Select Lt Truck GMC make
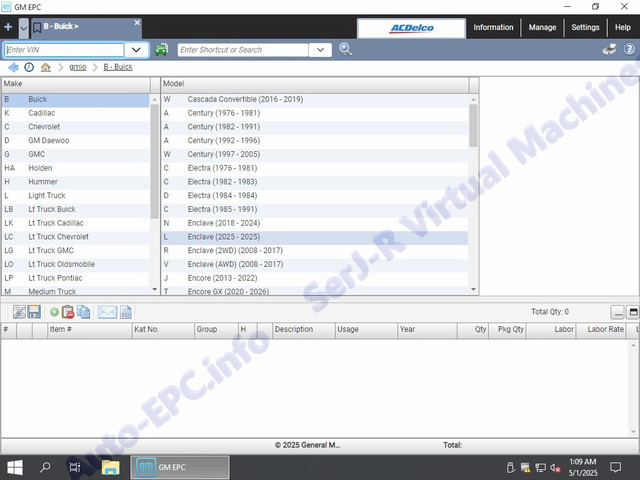Viewport: 640px width, 480px height. [76, 251]
